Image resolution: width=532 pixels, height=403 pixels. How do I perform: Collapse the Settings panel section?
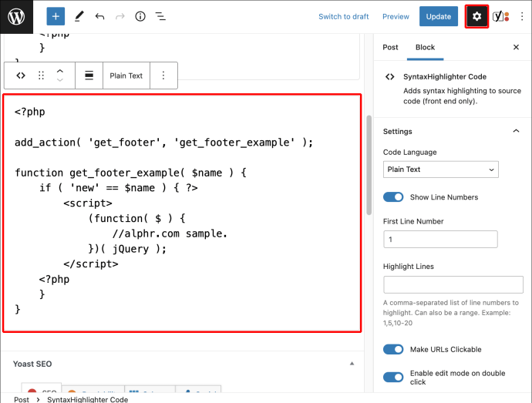point(516,131)
